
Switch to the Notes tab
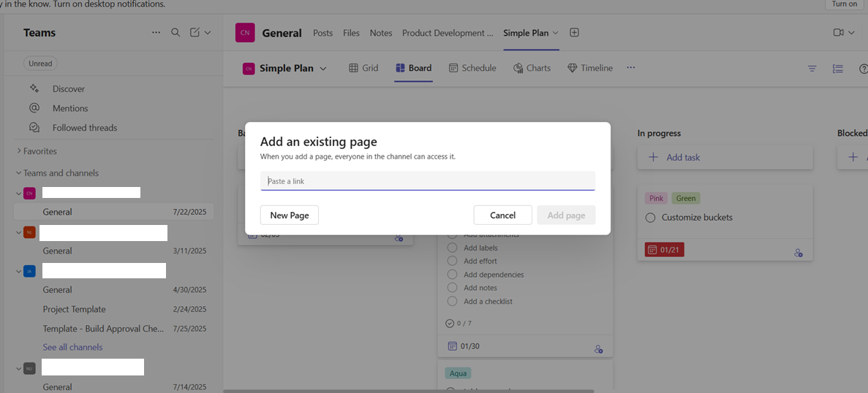pos(381,33)
